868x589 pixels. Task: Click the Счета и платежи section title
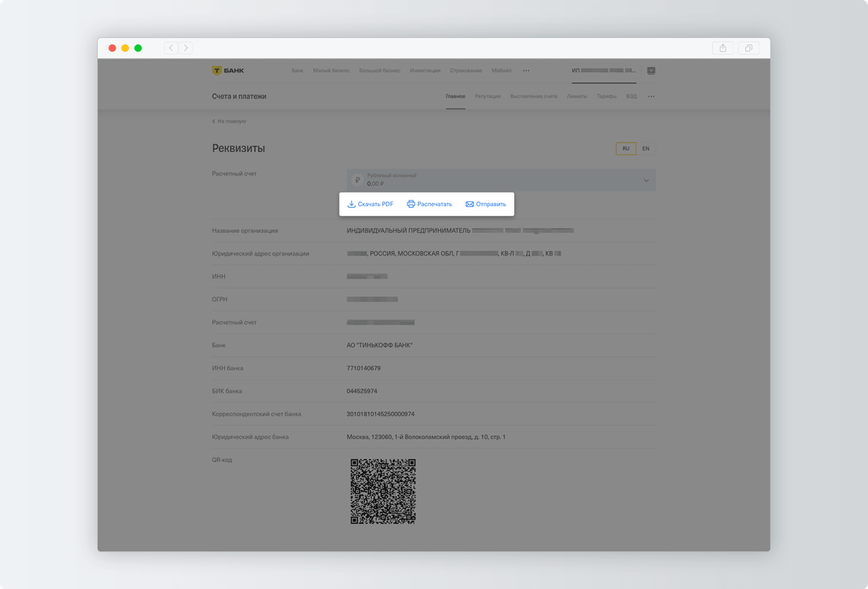[x=239, y=96]
